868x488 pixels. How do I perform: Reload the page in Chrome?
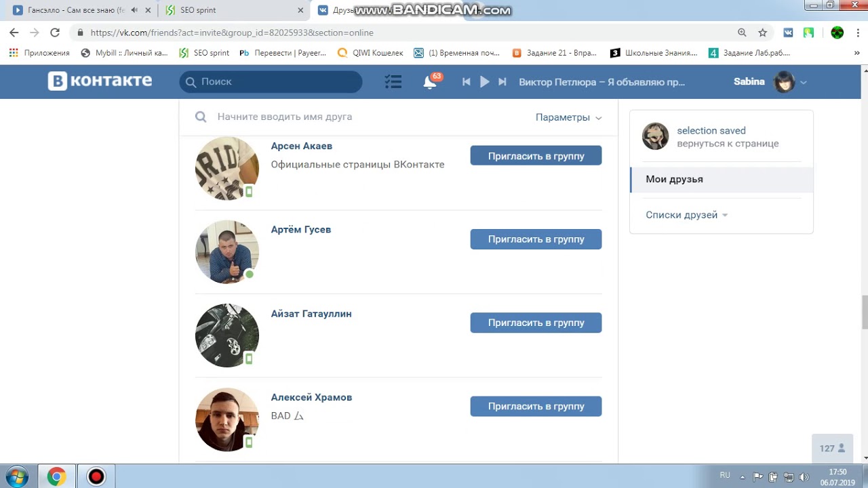[x=55, y=33]
